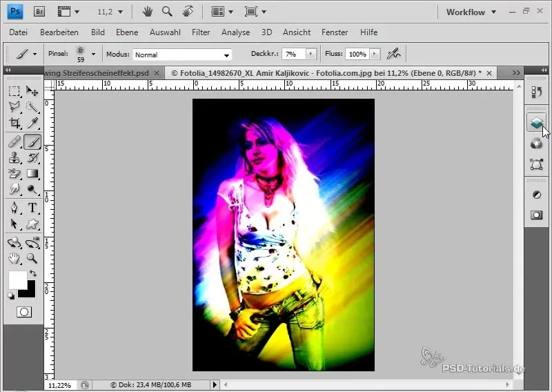
Task: Select the Zoom tool in toolbox
Action: 32,259
